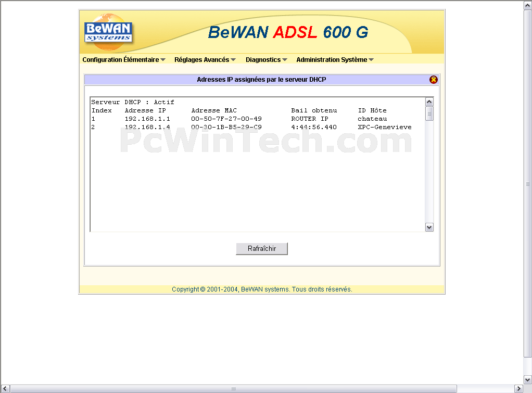The width and height of the screenshot is (532, 393).
Task: Click host ID chateau
Action: (x=372, y=119)
